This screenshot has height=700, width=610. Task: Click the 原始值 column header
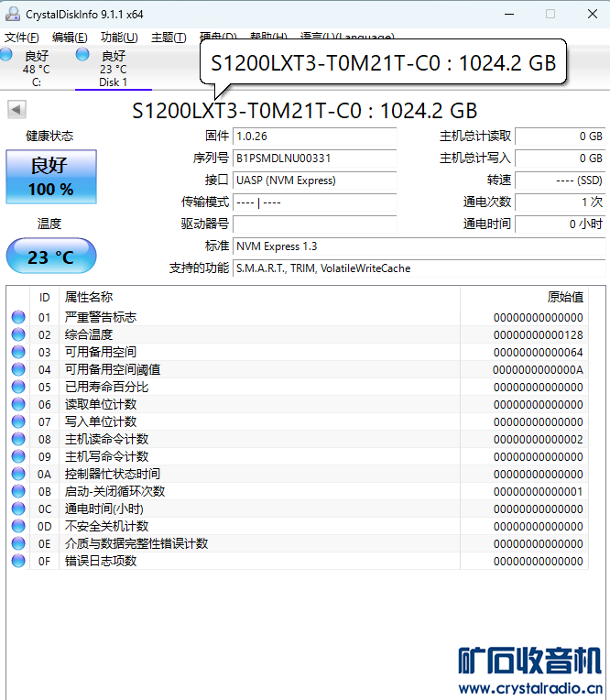524,298
